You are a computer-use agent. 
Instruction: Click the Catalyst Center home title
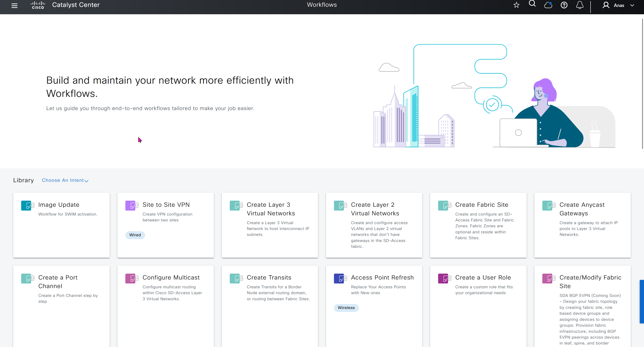(76, 5)
